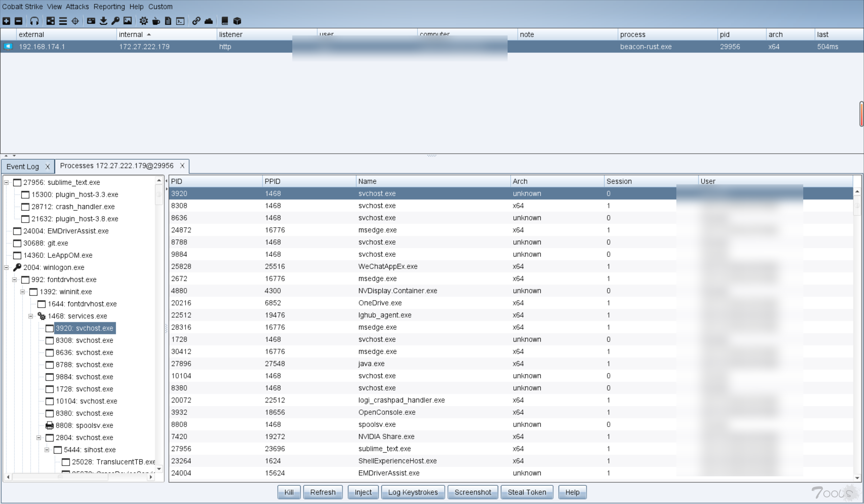The height and width of the screenshot is (504, 864).
Task: Select sublime_text.exe tree node
Action: [60, 182]
